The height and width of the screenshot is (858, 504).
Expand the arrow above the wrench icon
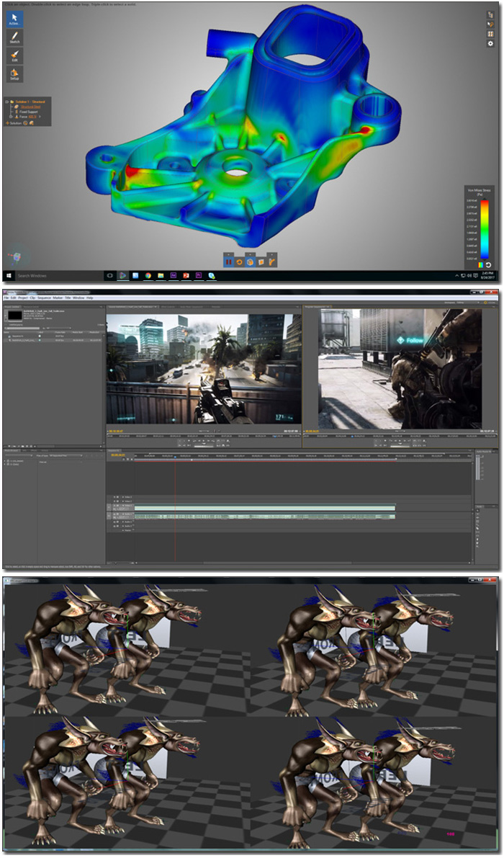[271, 254]
